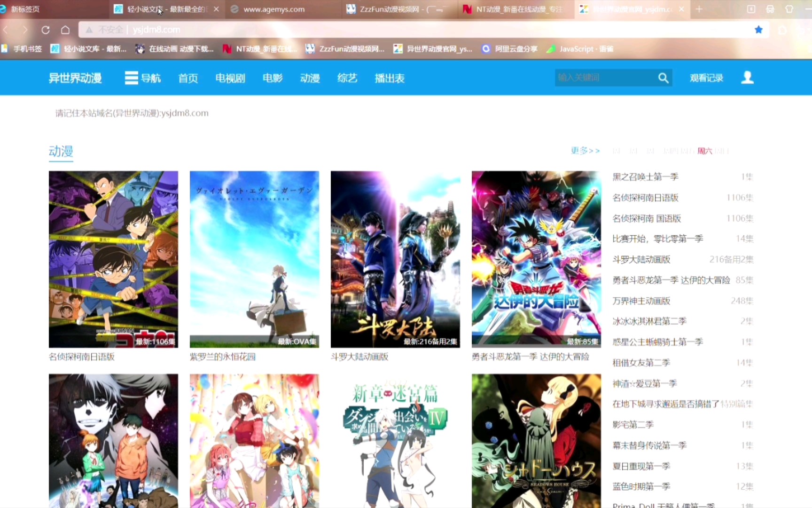
Task: Reload the page with the refresh icon
Action: (x=46, y=30)
